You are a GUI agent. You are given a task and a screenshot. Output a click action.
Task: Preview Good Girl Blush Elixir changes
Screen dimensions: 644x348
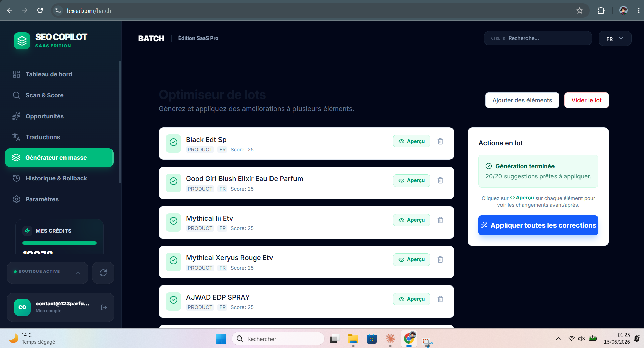[411, 180]
